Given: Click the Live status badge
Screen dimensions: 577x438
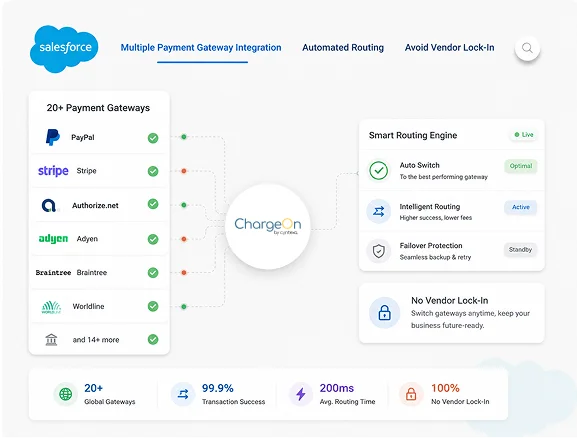Looking at the screenshot, I should pos(523,135).
